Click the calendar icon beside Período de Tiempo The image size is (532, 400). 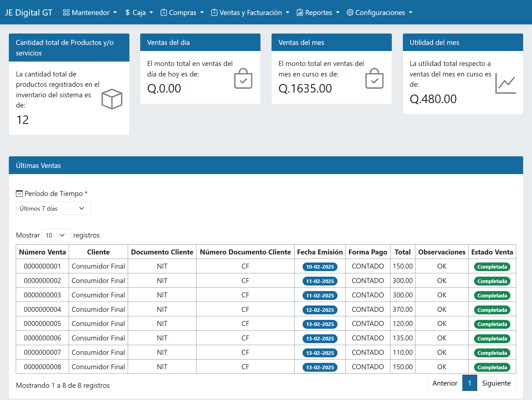(x=19, y=193)
